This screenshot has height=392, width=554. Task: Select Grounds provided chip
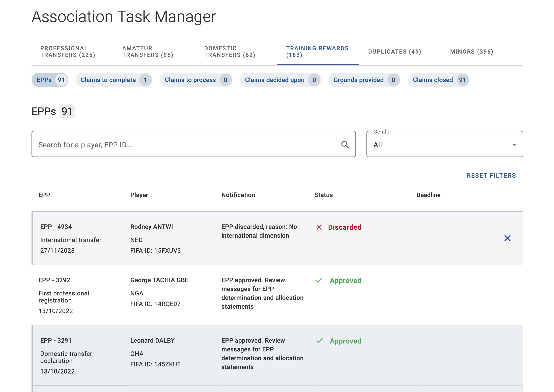(364, 80)
